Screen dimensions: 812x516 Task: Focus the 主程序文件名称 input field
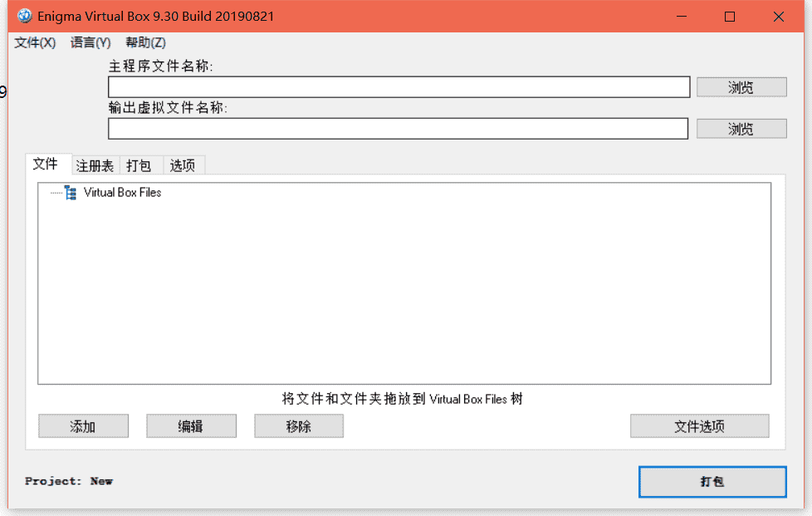[399, 87]
